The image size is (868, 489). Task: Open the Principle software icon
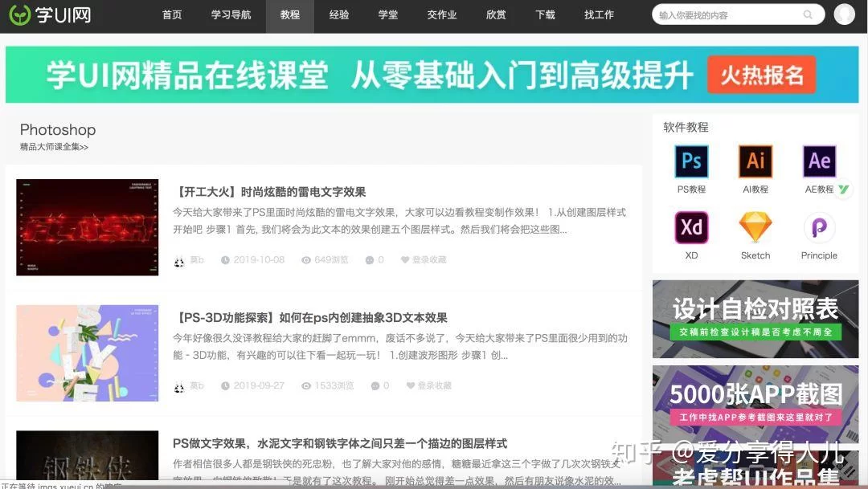tap(819, 228)
